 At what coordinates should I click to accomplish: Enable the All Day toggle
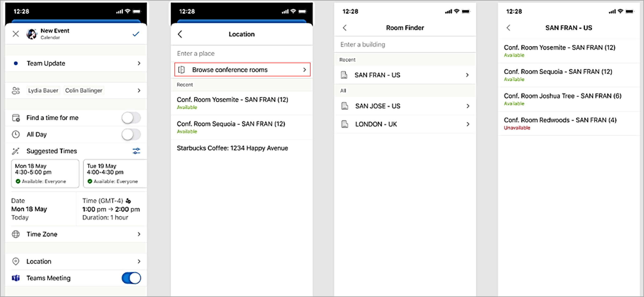point(131,134)
